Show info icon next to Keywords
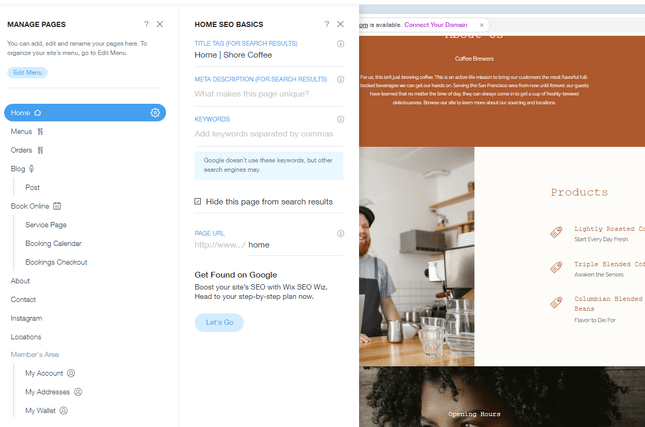Image resolution: width=645 pixels, height=427 pixels. click(x=341, y=119)
